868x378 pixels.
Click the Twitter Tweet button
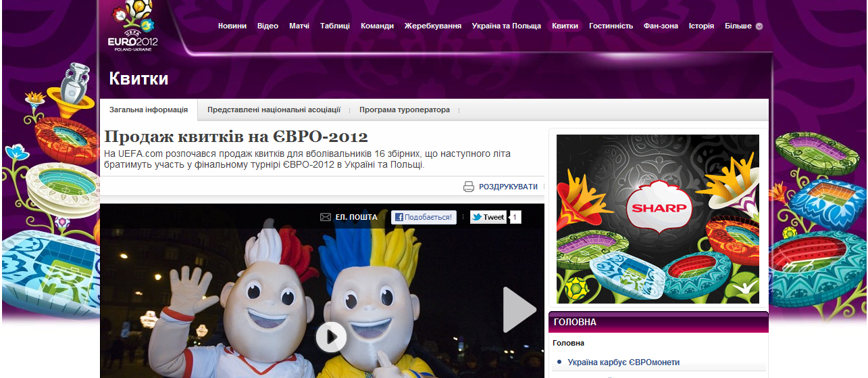click(488, 217)
